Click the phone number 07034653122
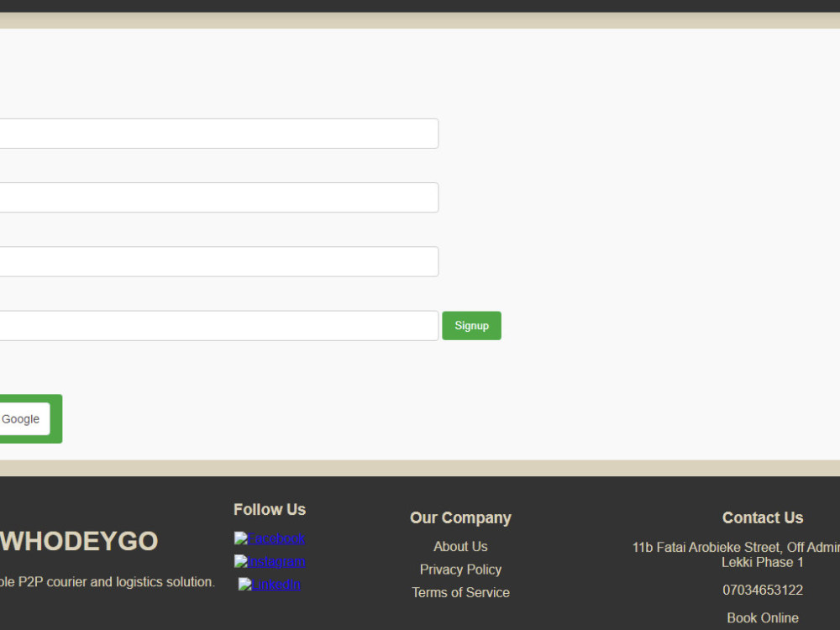 (763, 590)
